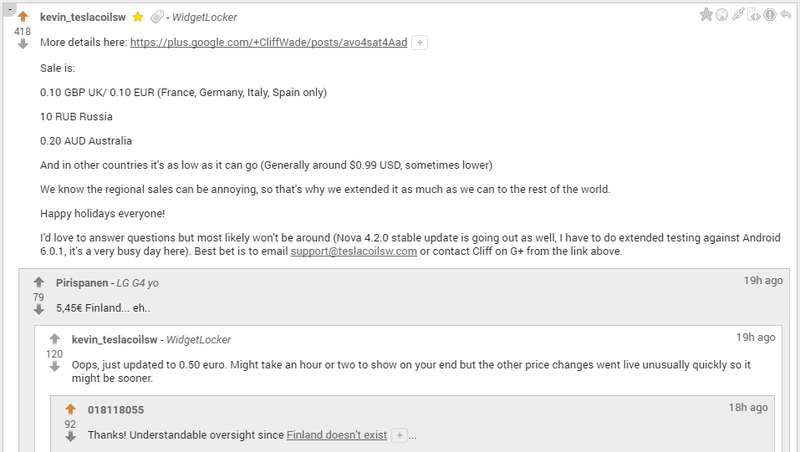The width and height of the screenshot is (800, 452).
Task: Expand the Finland doesn't exist link
Action: tap(399, 435)
